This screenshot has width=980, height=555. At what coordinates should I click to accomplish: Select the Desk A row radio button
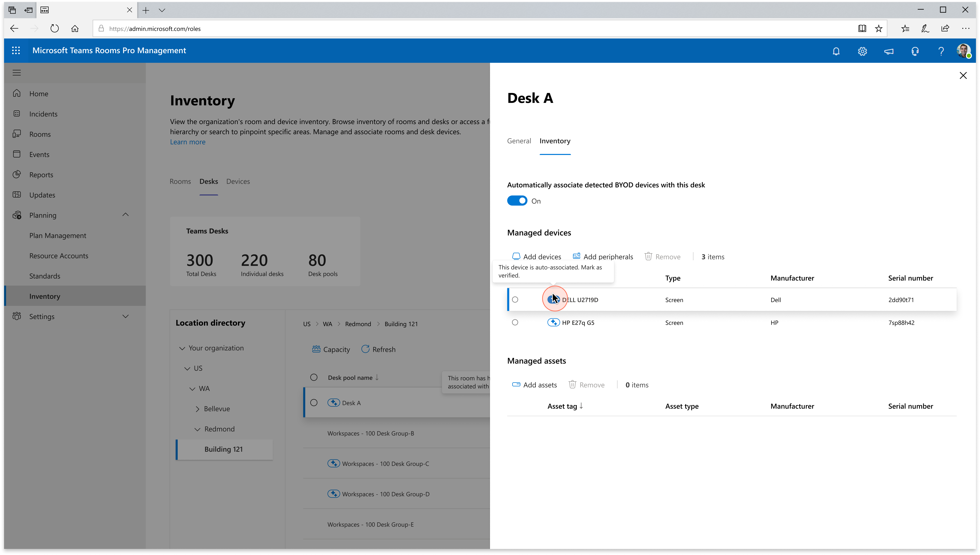[x=314, y=403]
